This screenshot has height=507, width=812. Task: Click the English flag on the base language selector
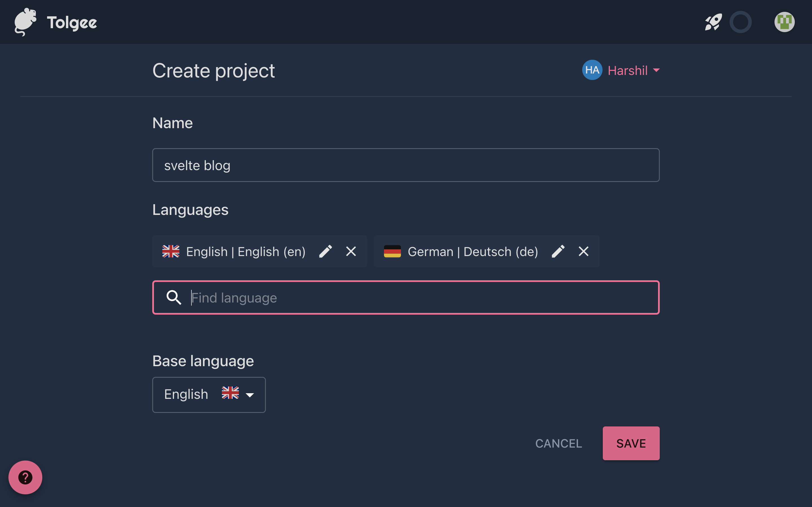pos(230,394)
